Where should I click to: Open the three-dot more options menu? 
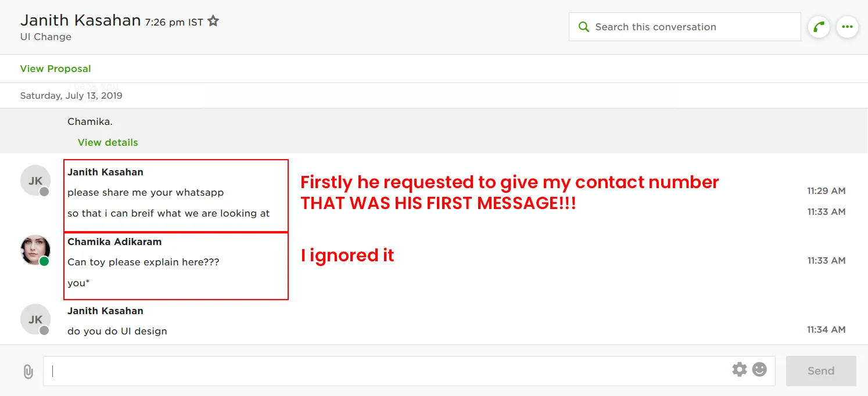point(847,27)
